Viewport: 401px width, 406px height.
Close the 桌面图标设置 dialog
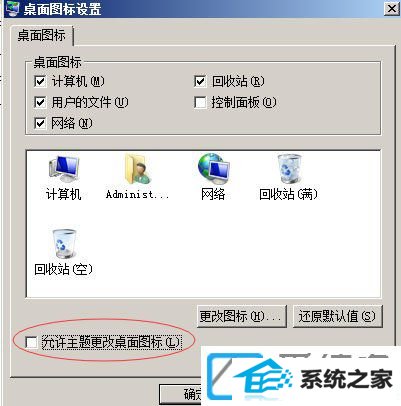tap(391, 8)
